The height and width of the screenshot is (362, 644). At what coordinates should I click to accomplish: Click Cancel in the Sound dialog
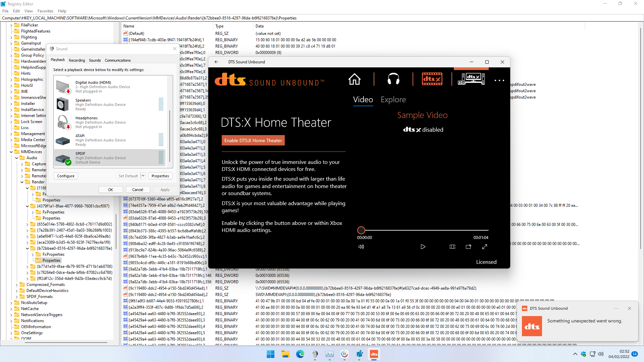pos(138,190)
